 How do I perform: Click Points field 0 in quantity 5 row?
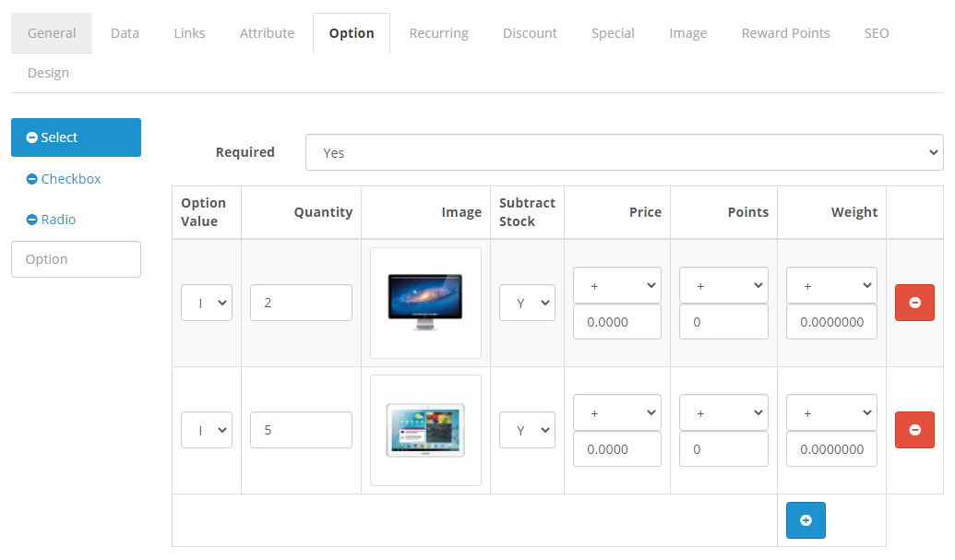(x=723, y=448)
